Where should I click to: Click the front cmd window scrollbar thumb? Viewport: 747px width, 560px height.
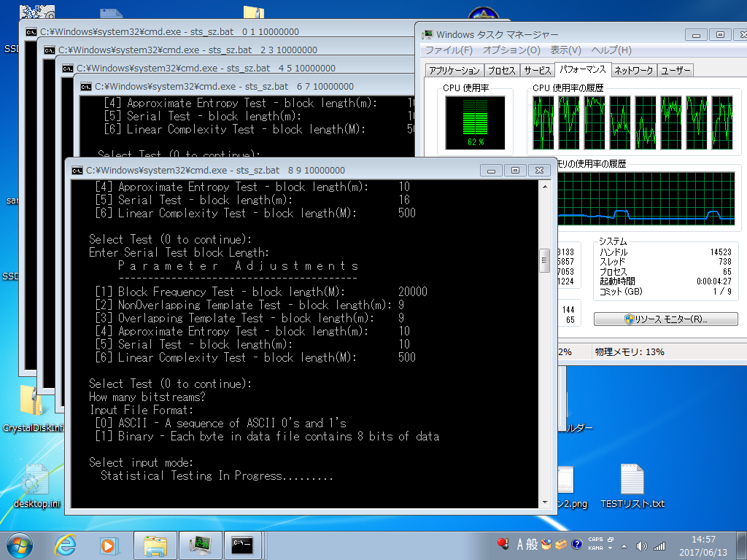[543, 260]
